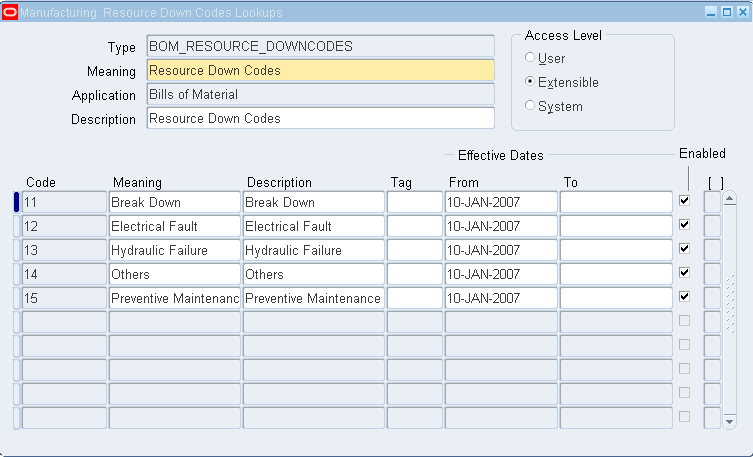Screen dimensions: 753x457
Task: Click the Oracle window icon in title bar
Action: click(10, 12)
